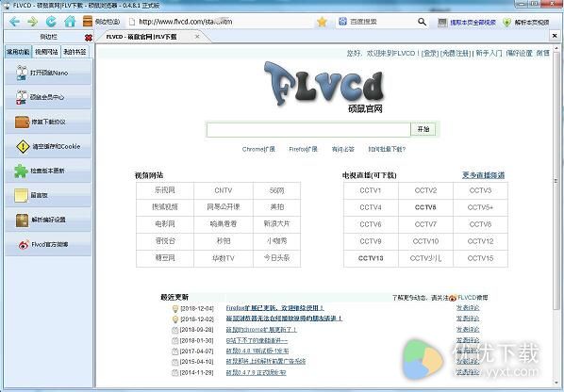
Task: Open Flvcd official Weibo sidebar item
Action: pos(48,244)
